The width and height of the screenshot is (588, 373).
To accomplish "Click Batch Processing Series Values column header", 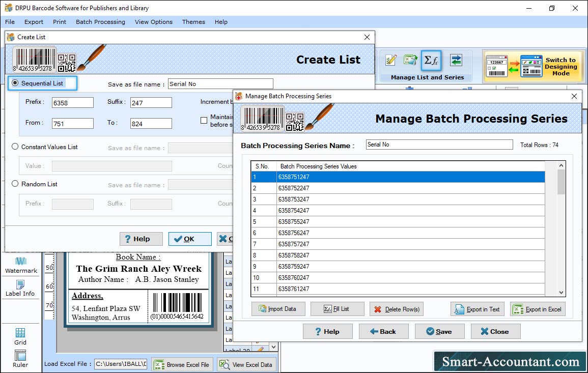I will (411, 166).
